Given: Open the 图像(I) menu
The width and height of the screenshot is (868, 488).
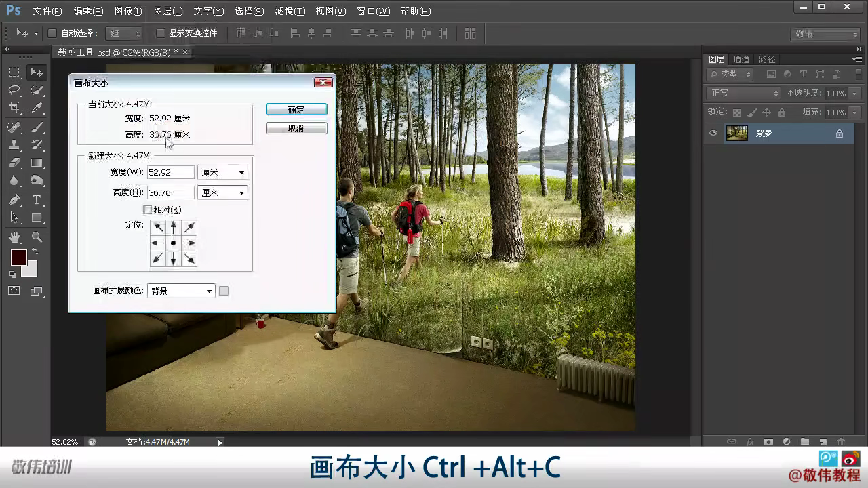Looking at the screenshot, I should click(x=128, y=12).
